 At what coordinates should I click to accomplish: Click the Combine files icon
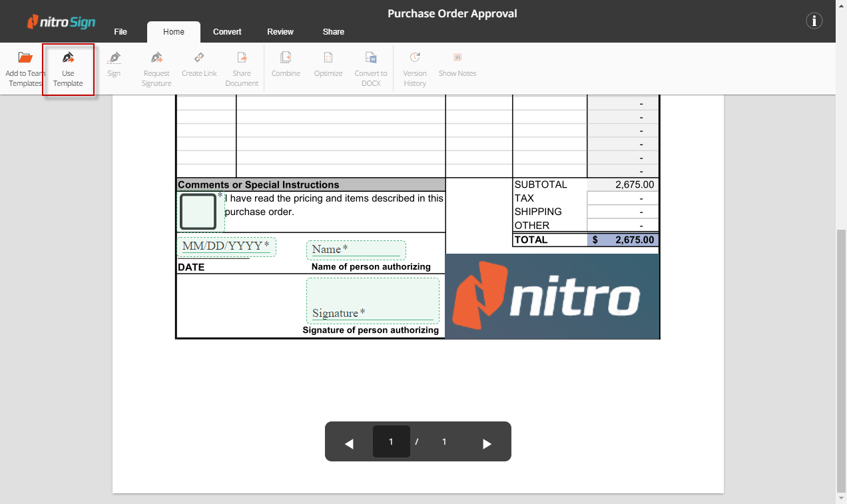[x=286, y=58]
